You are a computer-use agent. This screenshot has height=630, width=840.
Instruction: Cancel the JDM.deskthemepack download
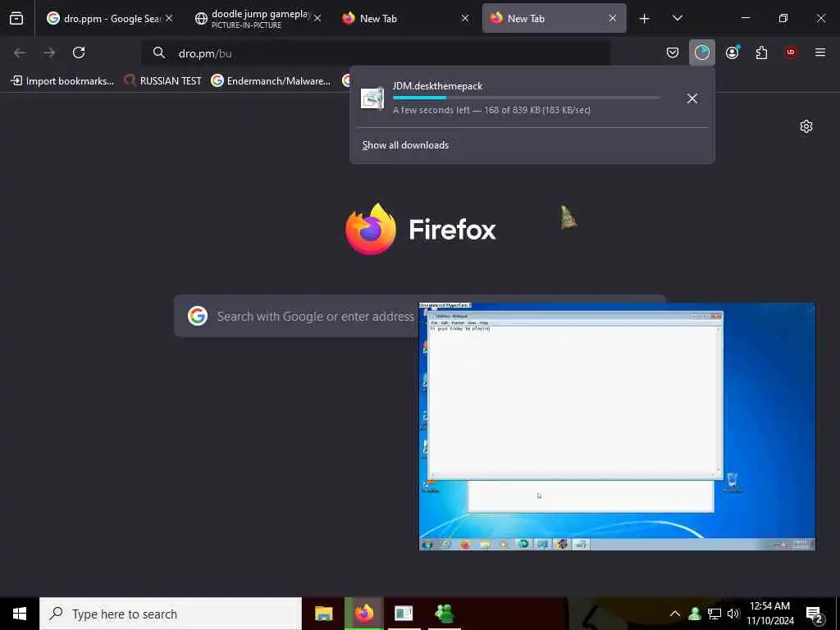tap(692, 98)
